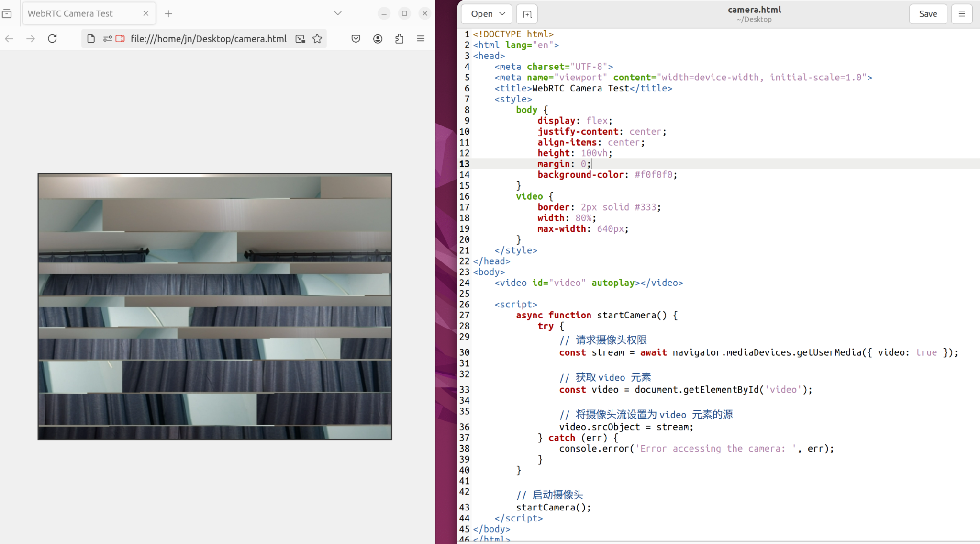
Task: Open Firefox application menu
Action: 421,39
